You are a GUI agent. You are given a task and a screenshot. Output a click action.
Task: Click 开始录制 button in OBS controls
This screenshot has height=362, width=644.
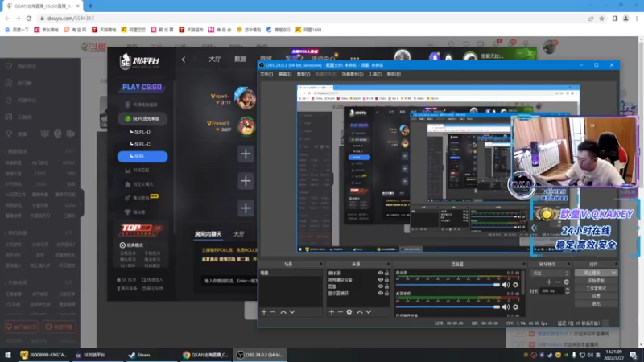596,281
